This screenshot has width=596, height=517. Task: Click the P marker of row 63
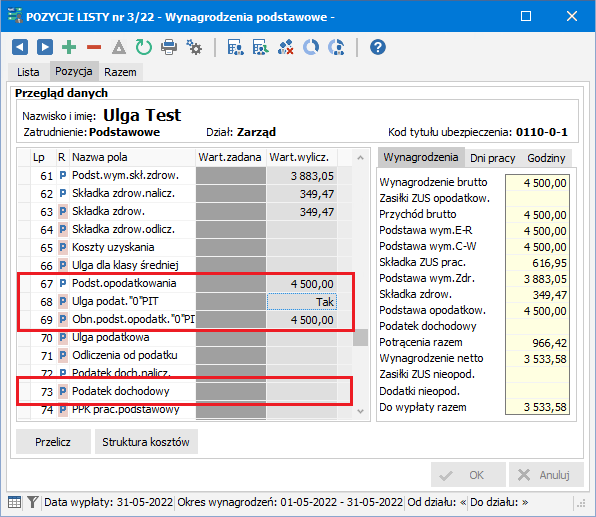click(63, 211)
